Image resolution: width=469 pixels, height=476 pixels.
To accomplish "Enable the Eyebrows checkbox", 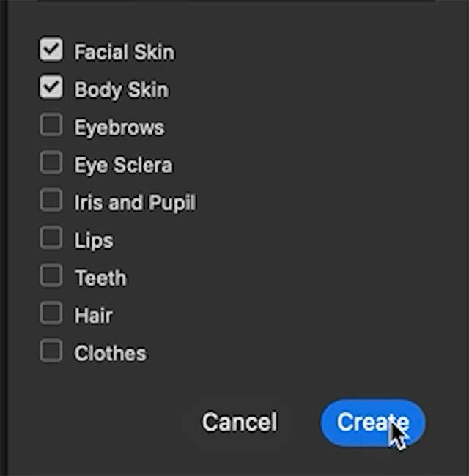I will click(x=51, y=125).
